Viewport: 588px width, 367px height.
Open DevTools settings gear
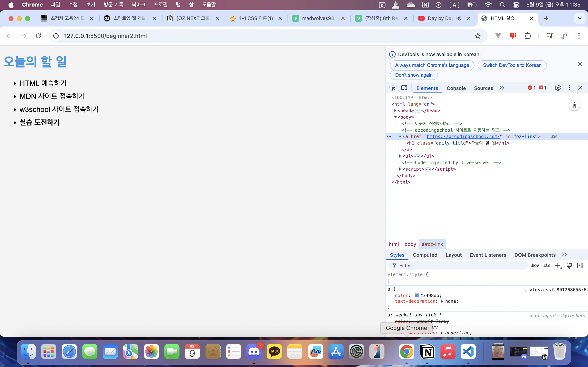[558, 88]
